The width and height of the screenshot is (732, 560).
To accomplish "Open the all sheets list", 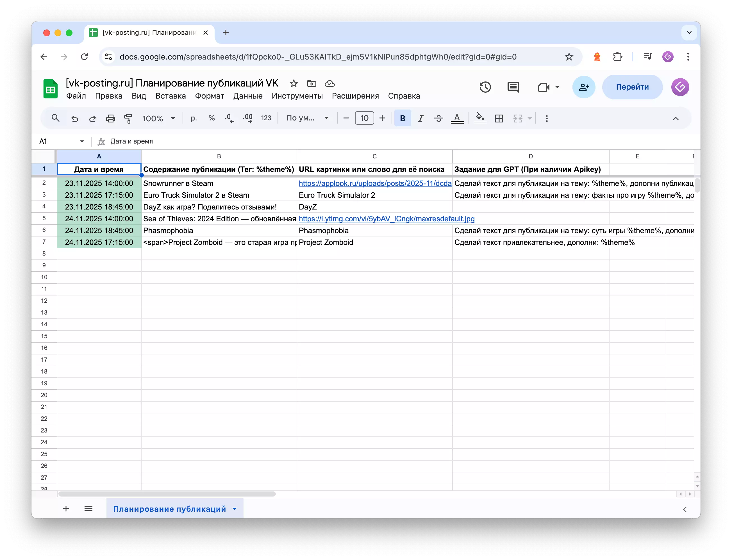I will click(88, 508).
